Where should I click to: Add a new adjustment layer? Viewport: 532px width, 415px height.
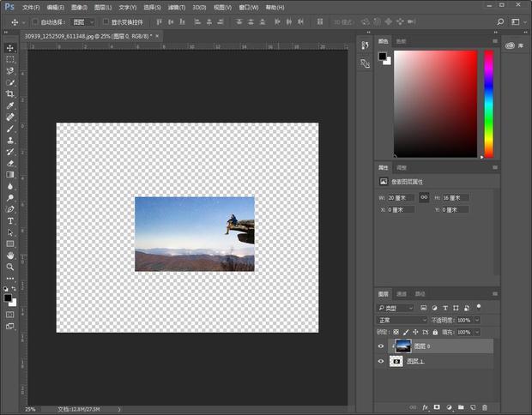coord(450,407)
